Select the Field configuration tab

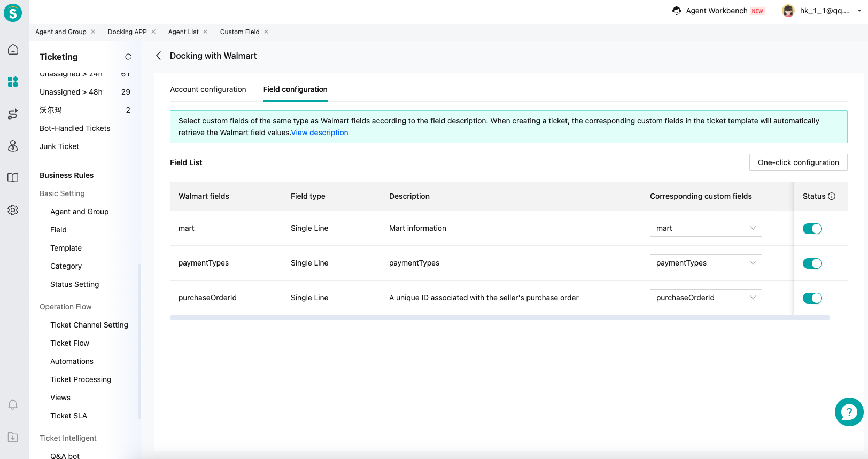tap(296, 89)
